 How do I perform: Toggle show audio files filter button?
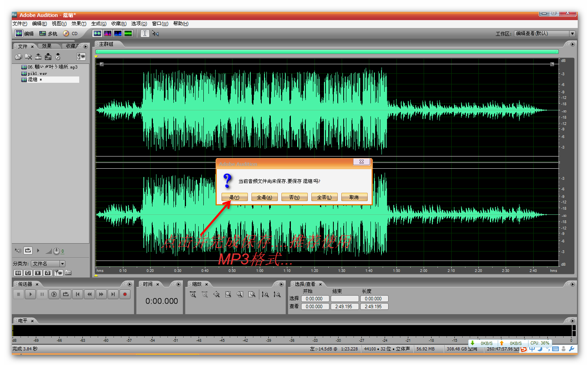[x=18, y=272]
